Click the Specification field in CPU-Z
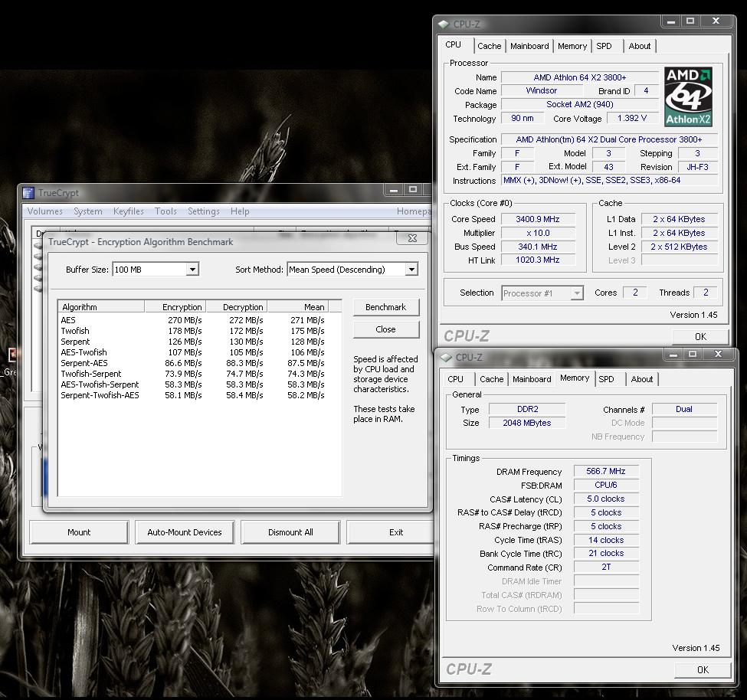This screenshot has width=747, height=700. (x=609, y=139)
